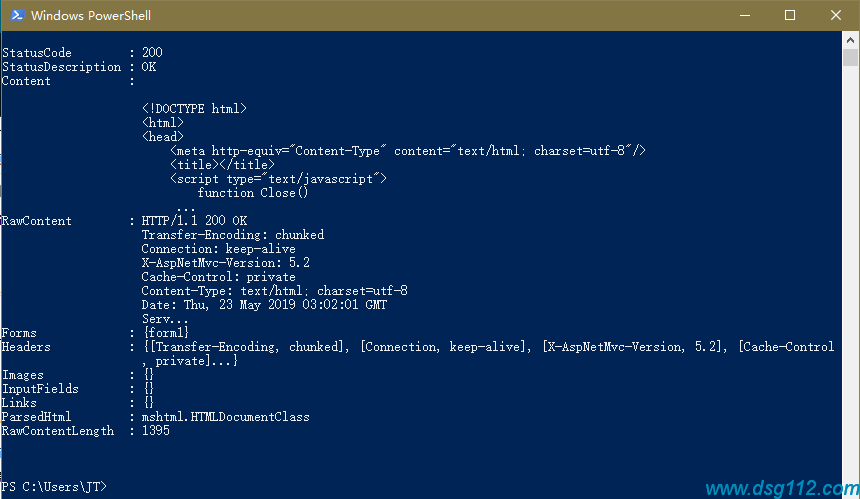Click the {form1} Forms value
The height and width of the screenshot is (499, 860).
(x=166, y=333)
